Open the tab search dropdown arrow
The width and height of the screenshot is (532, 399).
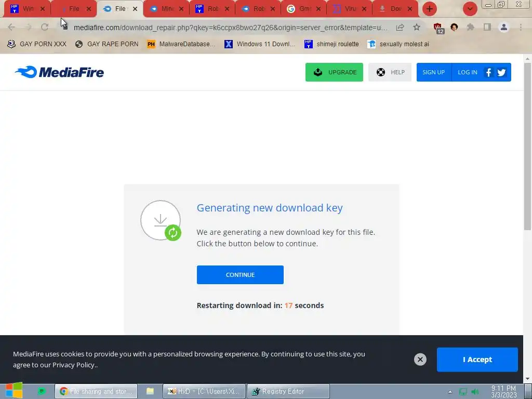click(470, 9)
